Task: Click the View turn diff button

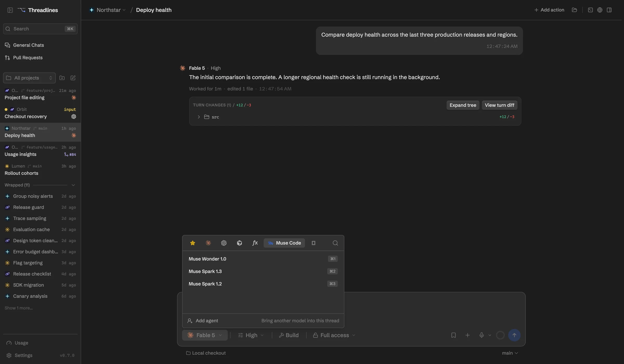Action: coord(499,105)
